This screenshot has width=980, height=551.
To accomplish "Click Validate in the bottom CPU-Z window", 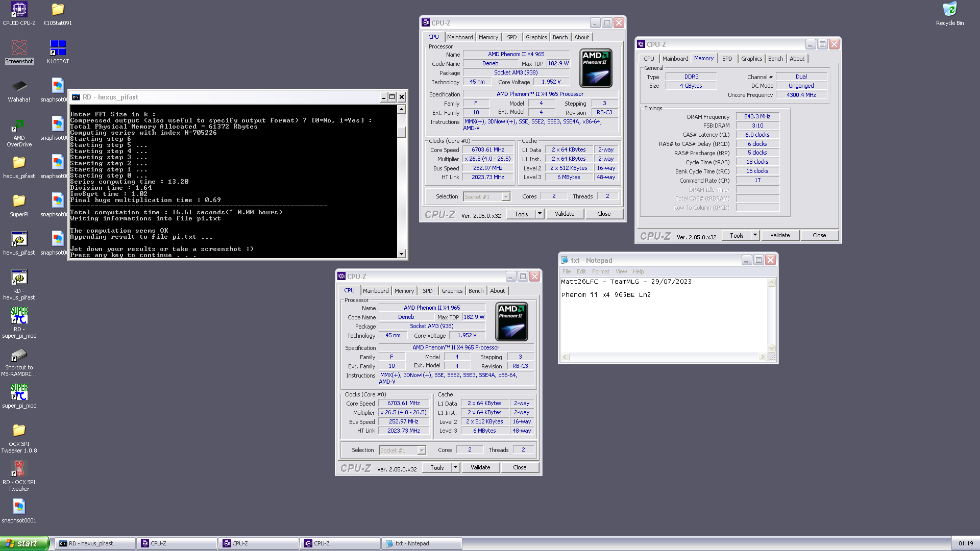I will tap(480, 467).
